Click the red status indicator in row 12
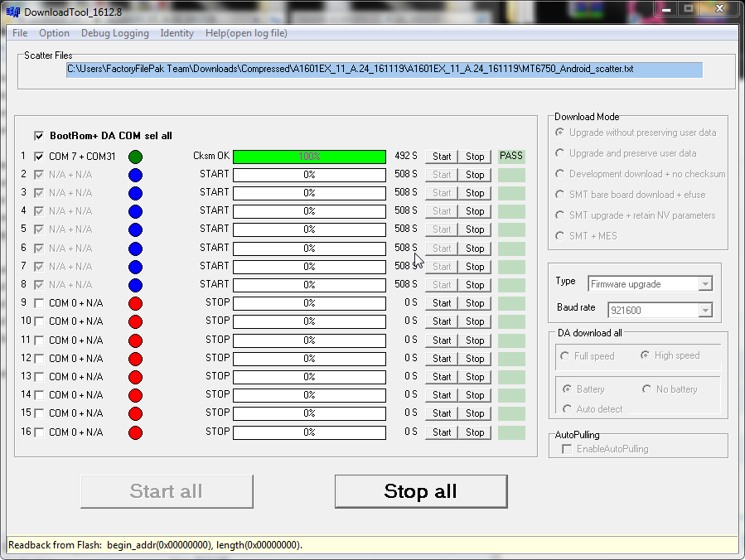Screen dimensions: 745x560 click(x=135, y=359)
